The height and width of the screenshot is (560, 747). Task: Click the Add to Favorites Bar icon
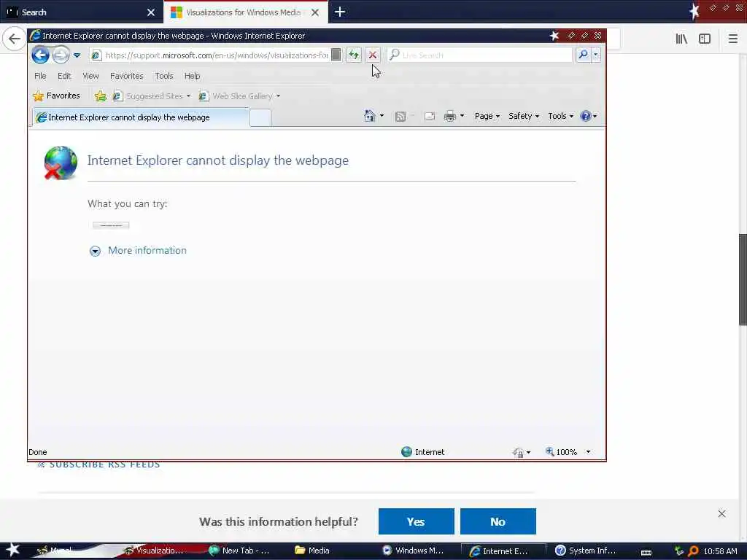(100, 96)
